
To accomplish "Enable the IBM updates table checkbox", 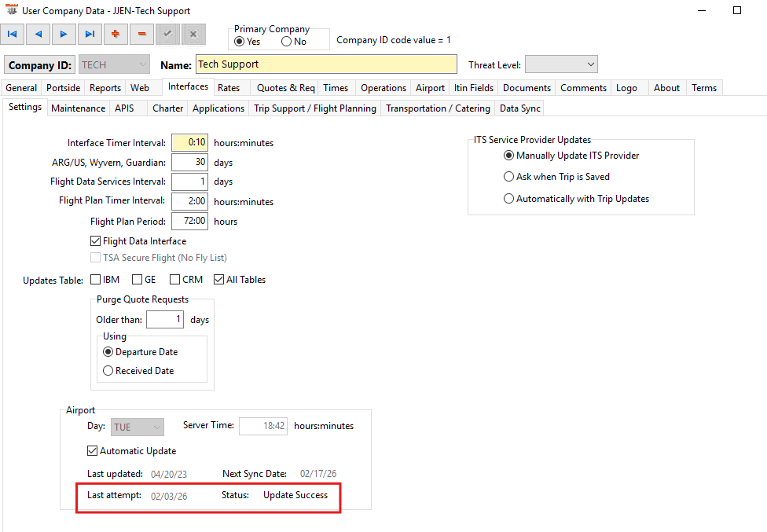I will point(96,279).
